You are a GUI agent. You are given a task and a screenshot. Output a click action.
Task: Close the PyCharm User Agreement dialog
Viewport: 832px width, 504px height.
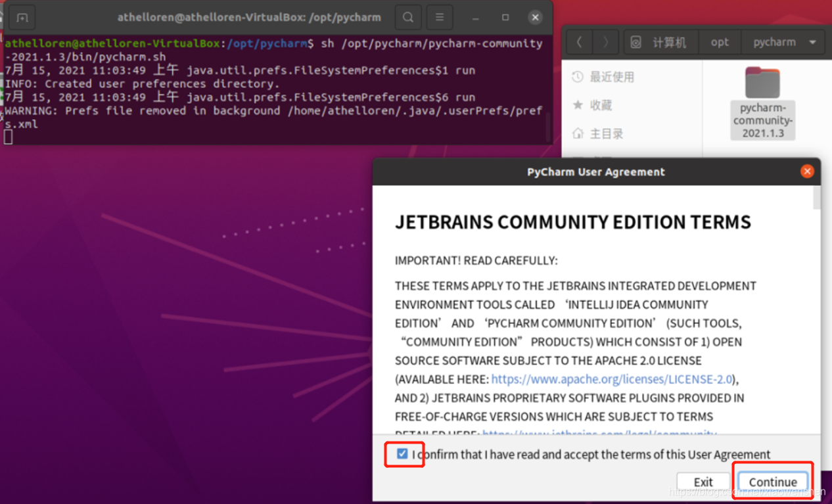[807, 172]
